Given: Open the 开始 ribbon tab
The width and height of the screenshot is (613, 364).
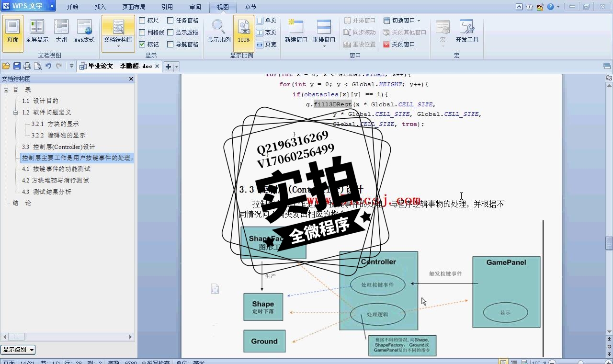Looking at the screenshot, I should tap(72, 7).
